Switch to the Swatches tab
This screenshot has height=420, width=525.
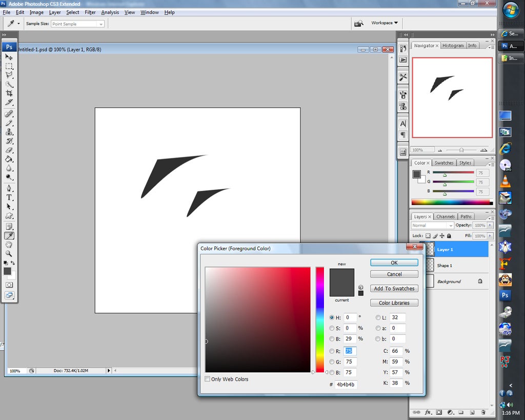[443, 163]
